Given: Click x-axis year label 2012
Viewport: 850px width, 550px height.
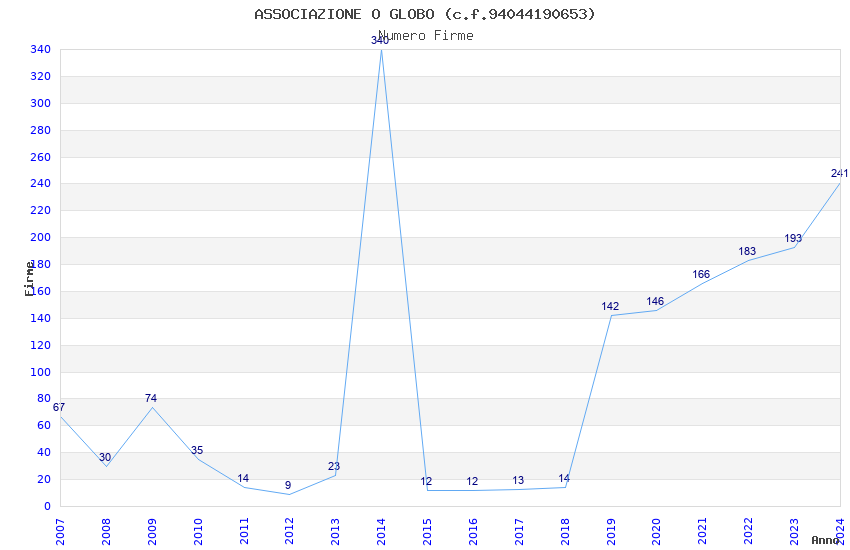Looking at the screenshot, I should click(x=289, y=532).
